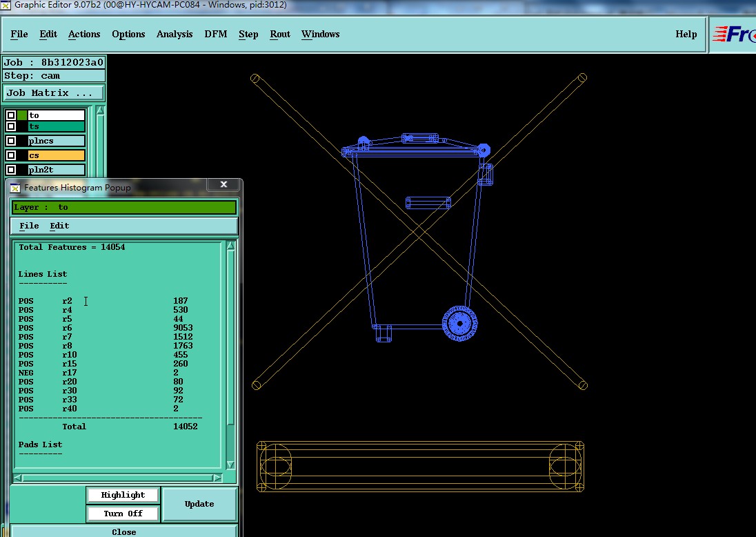Click the Highlight button
The image size is (756, 537).
[x=123, y=495]
